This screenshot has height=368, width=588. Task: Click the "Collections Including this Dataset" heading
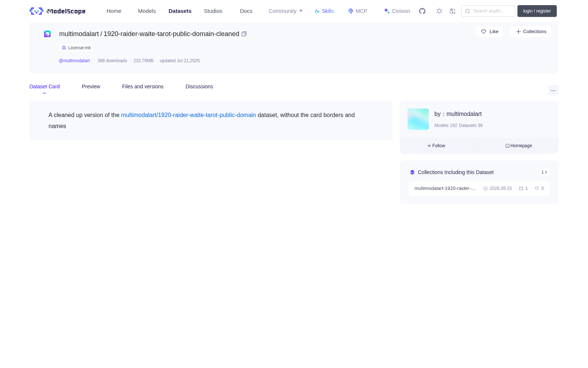[456, 172]
